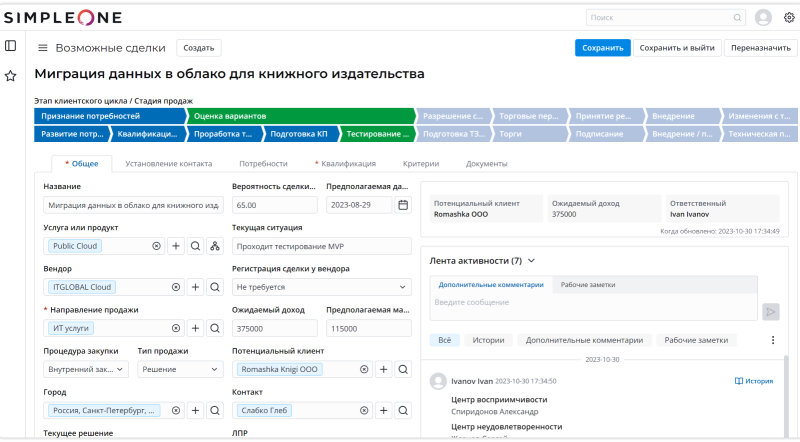800x442 pixels.
Task: Switch to Документы tab
Action: [x=486, y=164]
